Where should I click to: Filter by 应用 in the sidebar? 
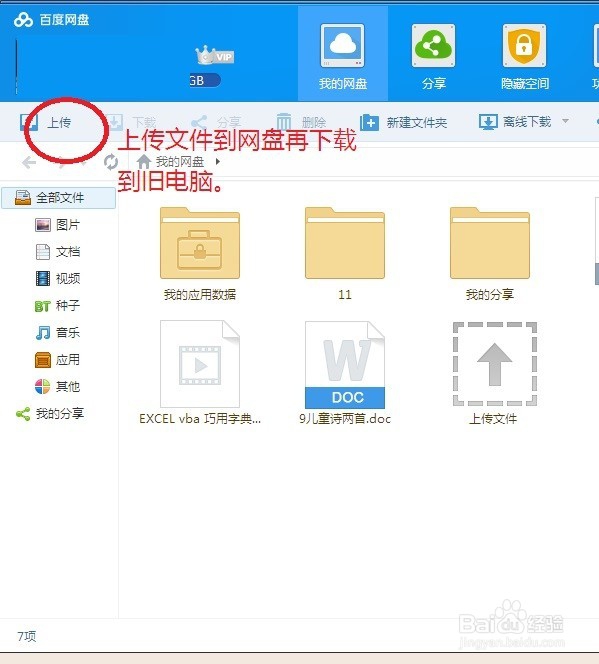58,360
